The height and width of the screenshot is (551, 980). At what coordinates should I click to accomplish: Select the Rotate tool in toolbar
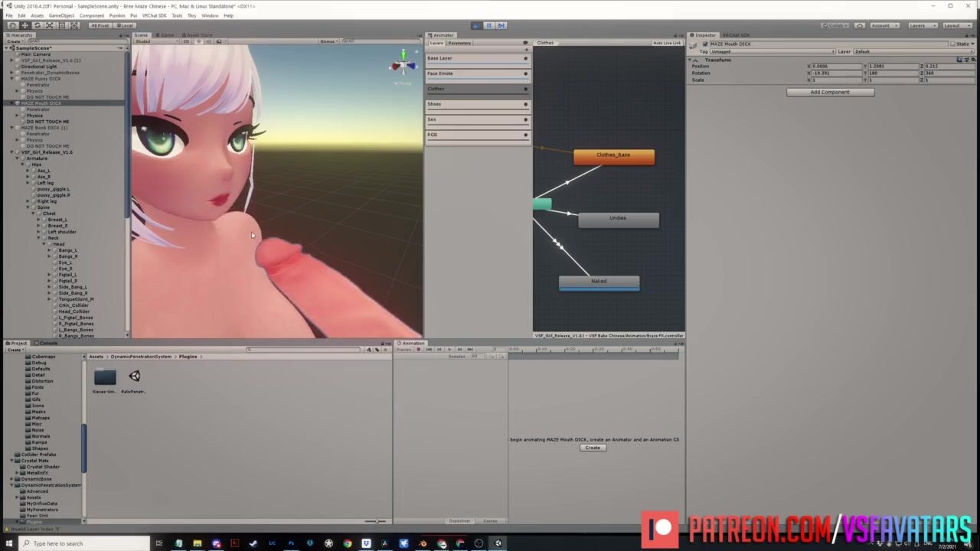click(37, 25)
